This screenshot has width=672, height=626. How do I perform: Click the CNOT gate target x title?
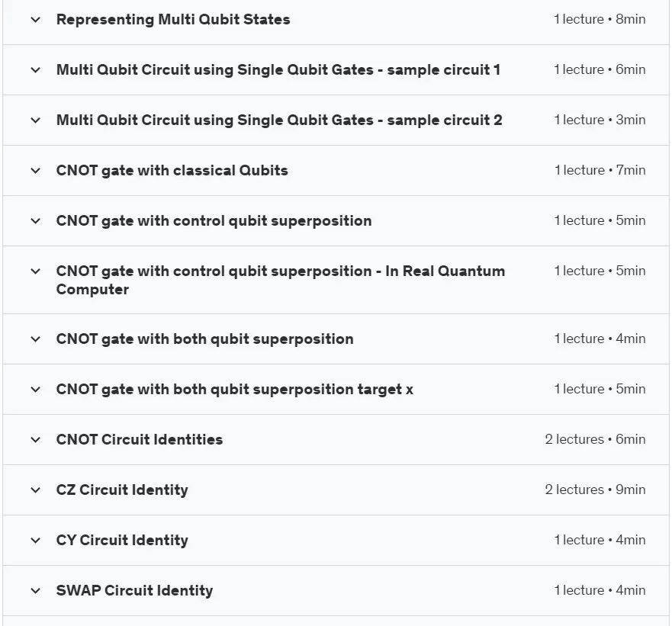234,390
